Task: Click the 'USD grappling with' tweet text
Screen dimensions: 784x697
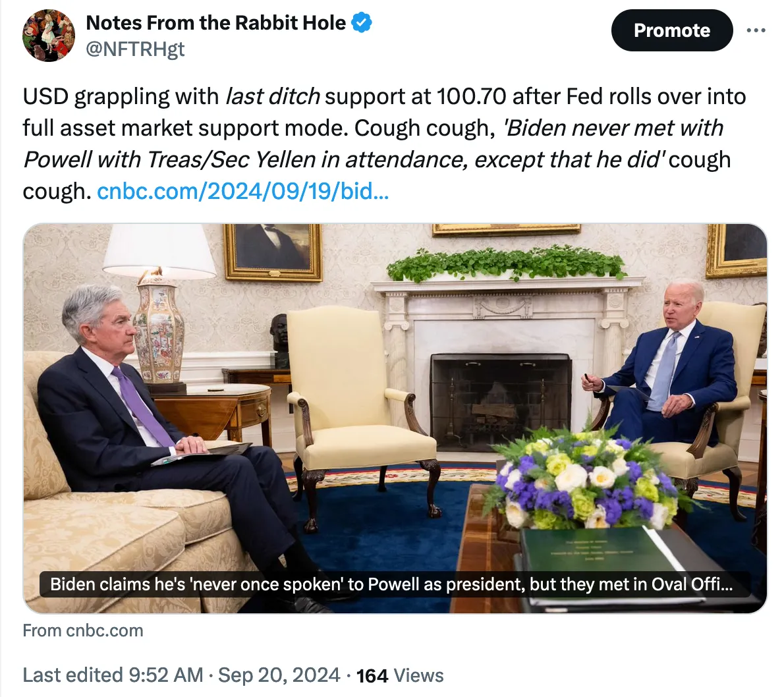Action: (121, 96)
